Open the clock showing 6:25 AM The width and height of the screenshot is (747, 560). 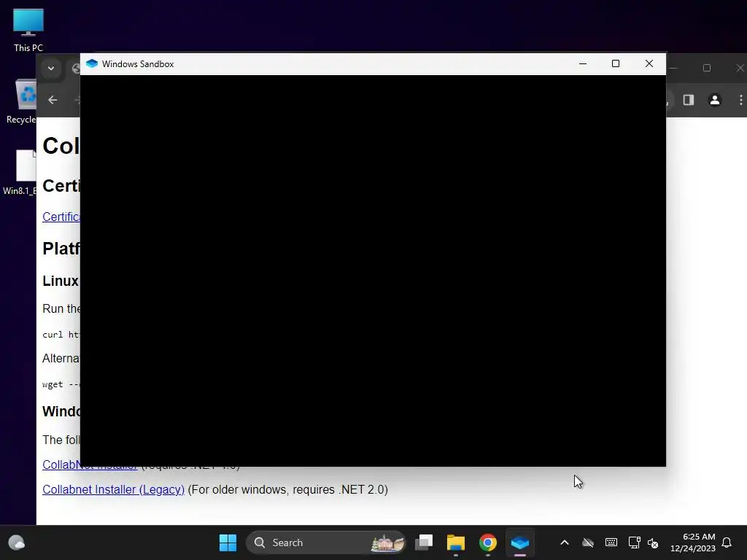point(693,542)
